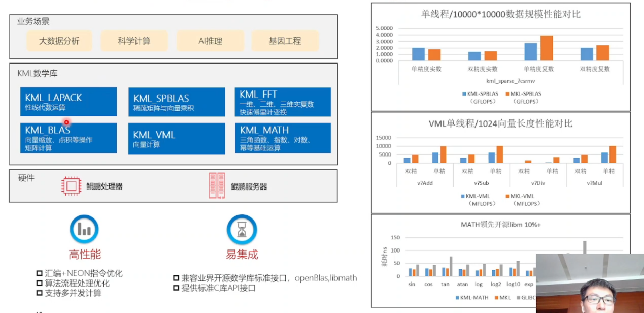The height and width of the screenshot is (313, 644).
Task: Click the presenter webcam video thumbnail
Action: tap(590, 283)
